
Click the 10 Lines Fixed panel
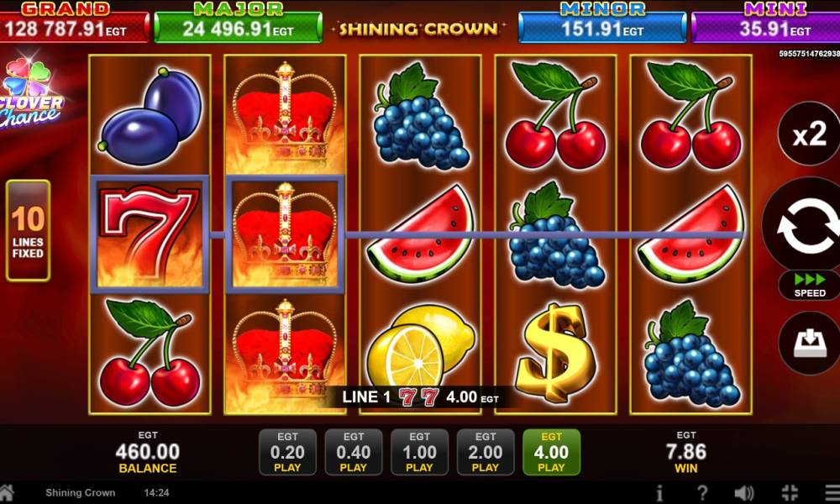28,231
